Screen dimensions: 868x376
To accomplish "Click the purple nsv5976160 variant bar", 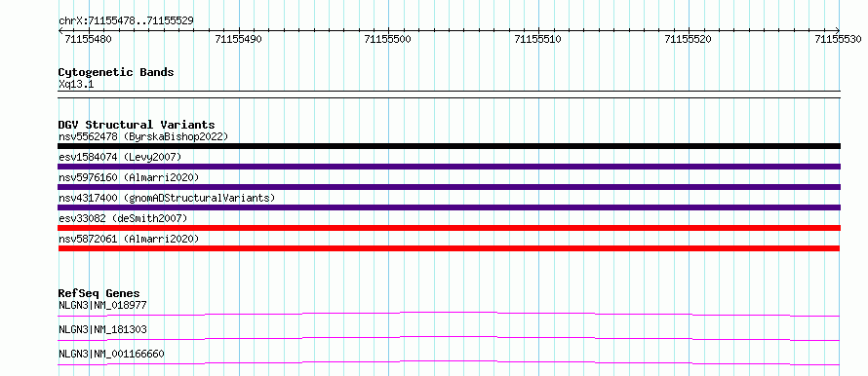I will tap(449, 187).
